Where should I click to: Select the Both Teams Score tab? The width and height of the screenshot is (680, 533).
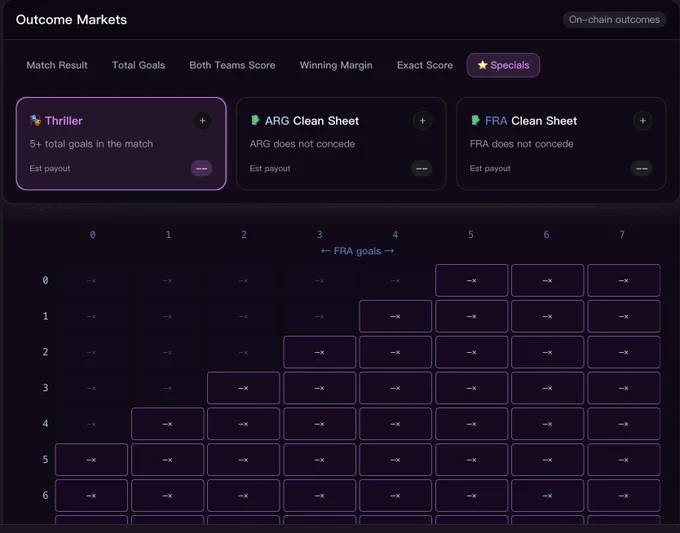[x=232, y=65]
